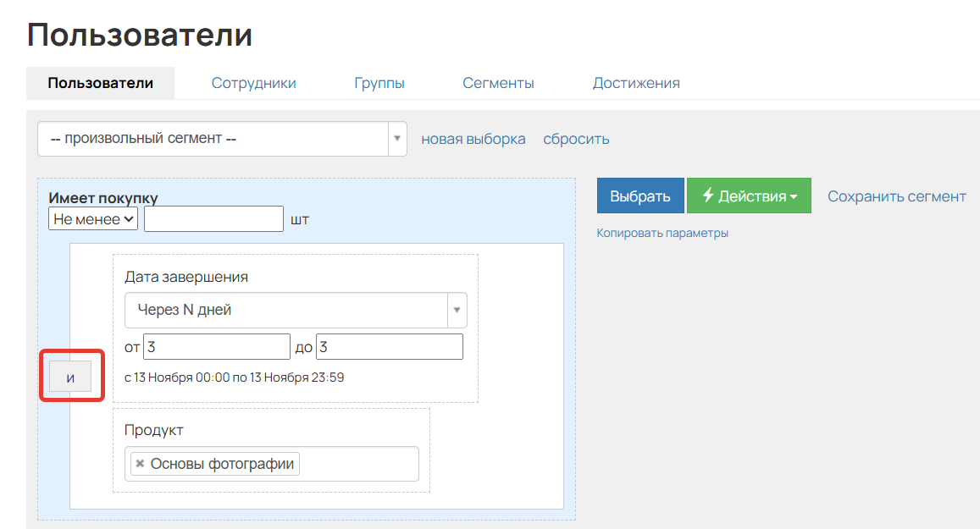Toggle the и condition operator
Screen dimensions: 980x529
[x=71, y=375]
